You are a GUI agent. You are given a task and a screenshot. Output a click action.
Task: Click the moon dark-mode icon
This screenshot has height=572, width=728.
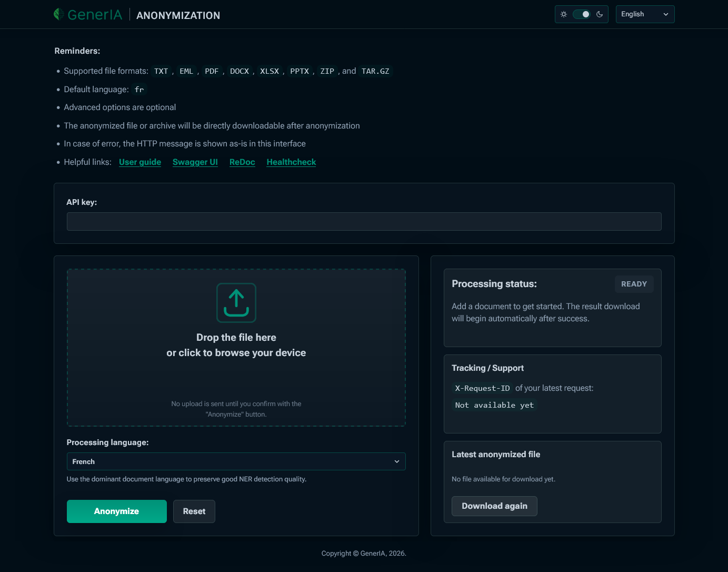(600, 14)
